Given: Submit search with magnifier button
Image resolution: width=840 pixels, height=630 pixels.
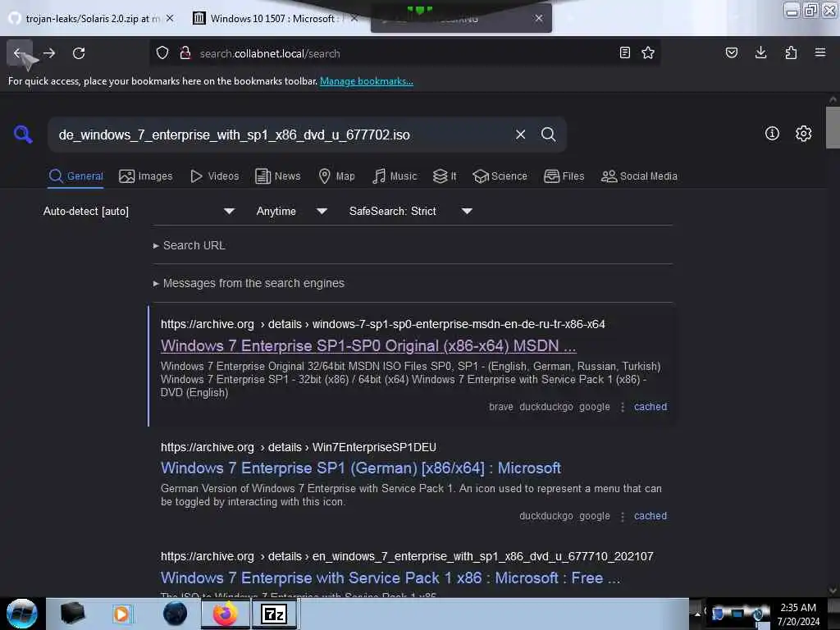Looking at the screenshot, I should click(x=548, y=135).
